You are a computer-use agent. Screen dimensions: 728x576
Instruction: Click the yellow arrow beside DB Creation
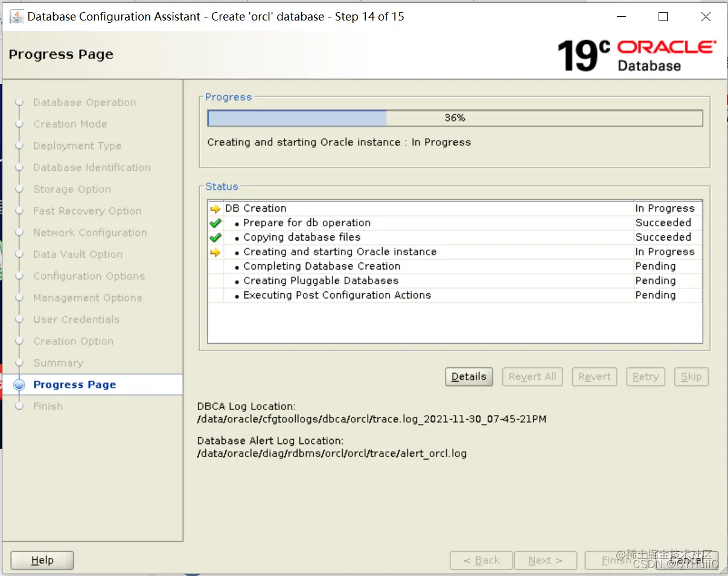pos(216,209)
